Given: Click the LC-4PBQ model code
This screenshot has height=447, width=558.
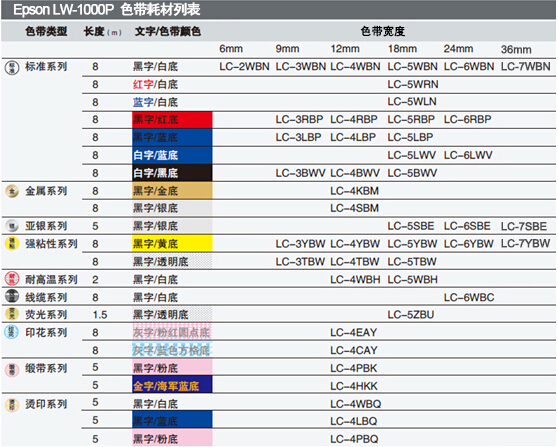Looking at the screenshot, I should (354, 439).
